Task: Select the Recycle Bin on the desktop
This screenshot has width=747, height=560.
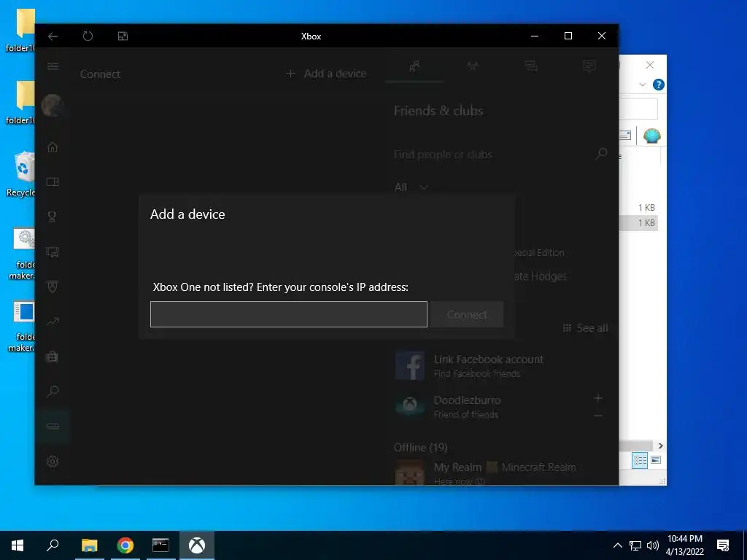Action: point(21,174)
